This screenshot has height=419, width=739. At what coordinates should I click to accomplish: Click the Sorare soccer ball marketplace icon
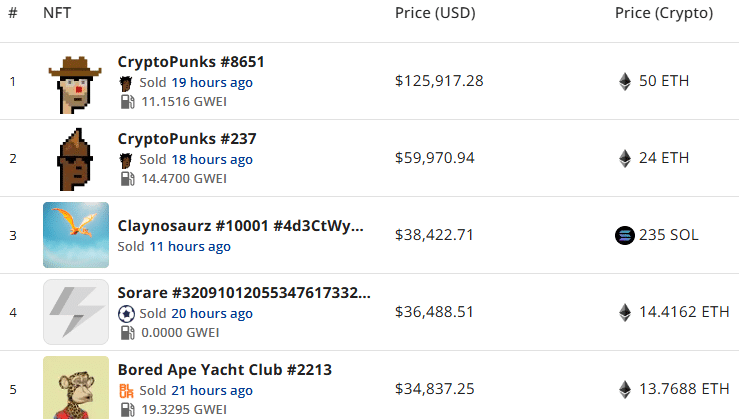point(126,313)
